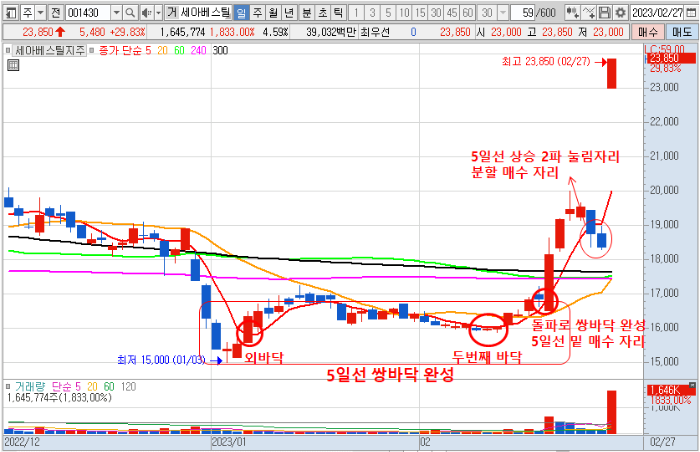
Task: Click the 세아베스틸지주 chart label button
Action: pyautogui.click(x=49, y=50)
